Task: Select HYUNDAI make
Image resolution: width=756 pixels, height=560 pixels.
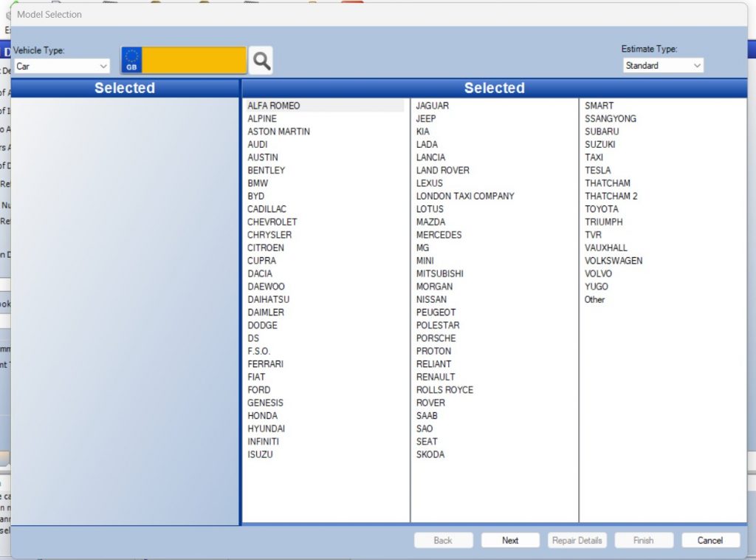Action: pos(266,428)
